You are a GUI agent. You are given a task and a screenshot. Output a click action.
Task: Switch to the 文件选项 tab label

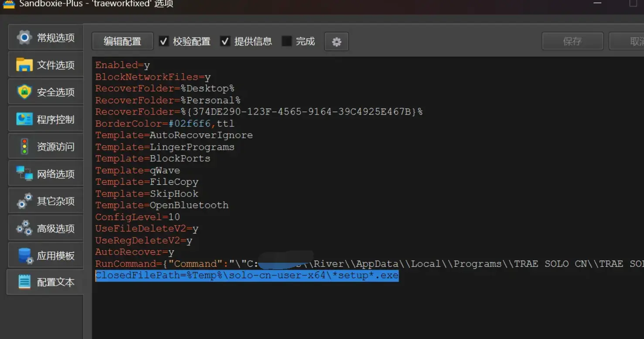pos(56,65)
